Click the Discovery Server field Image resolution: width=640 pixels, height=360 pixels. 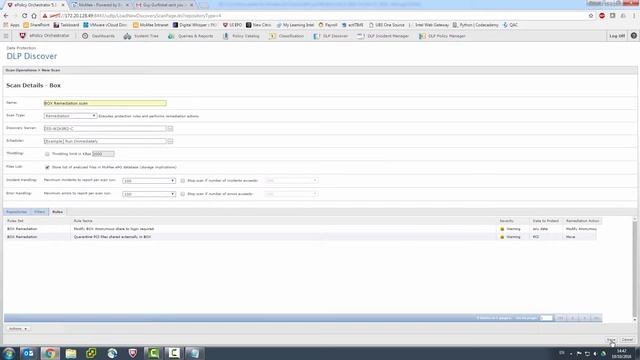105,129
